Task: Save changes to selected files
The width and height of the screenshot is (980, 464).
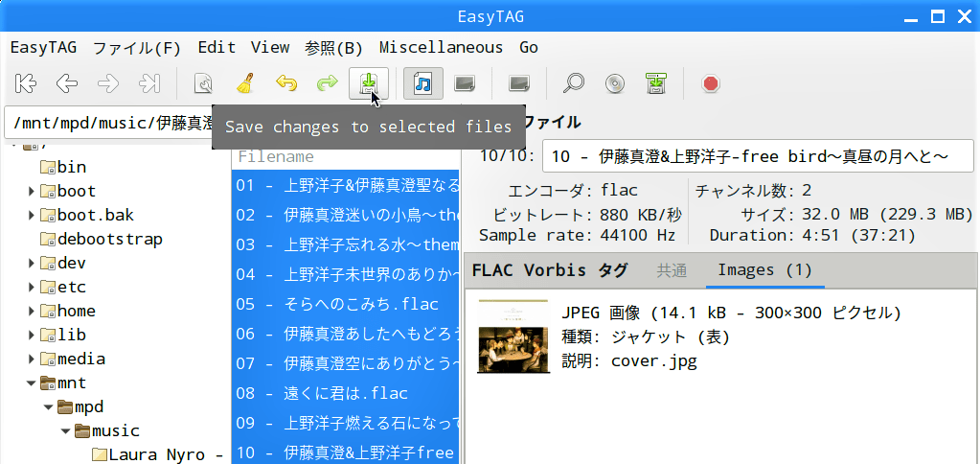Action: tap(369, 83)
